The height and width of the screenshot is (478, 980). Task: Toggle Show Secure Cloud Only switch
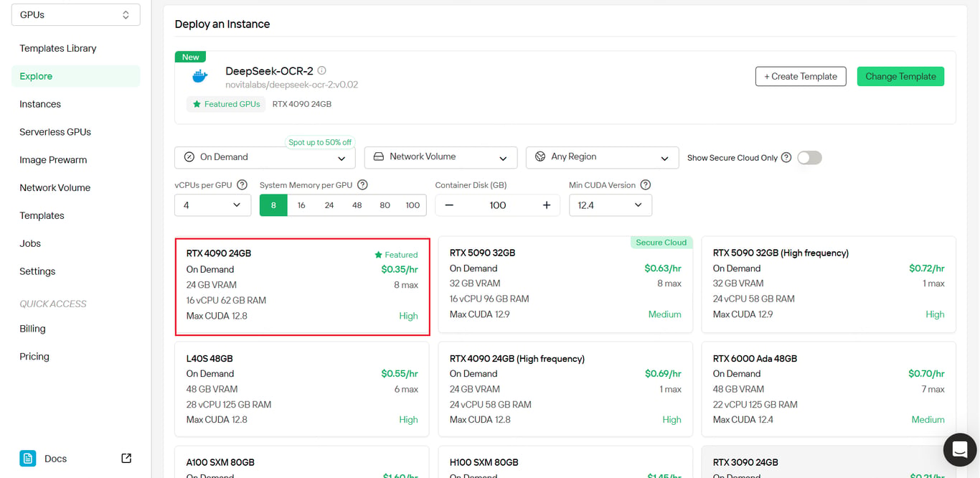coord(809,157)
